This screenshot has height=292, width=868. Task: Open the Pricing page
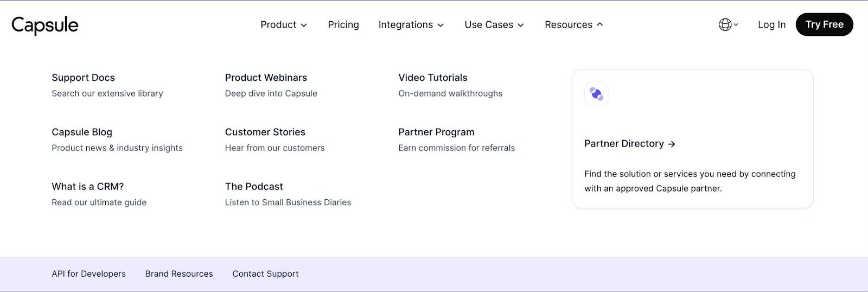click(343, 24)
